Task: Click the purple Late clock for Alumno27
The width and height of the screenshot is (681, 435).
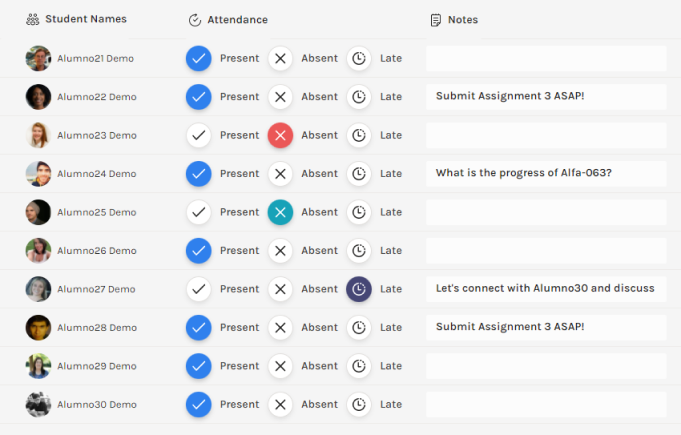Action: (359, 289)
